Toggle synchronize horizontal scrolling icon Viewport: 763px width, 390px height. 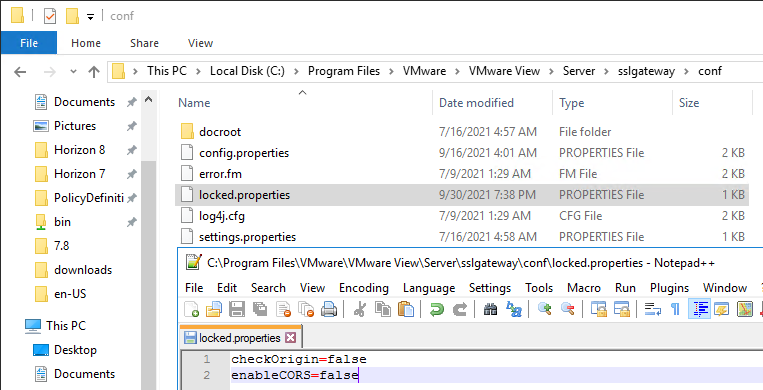point(621,309)
